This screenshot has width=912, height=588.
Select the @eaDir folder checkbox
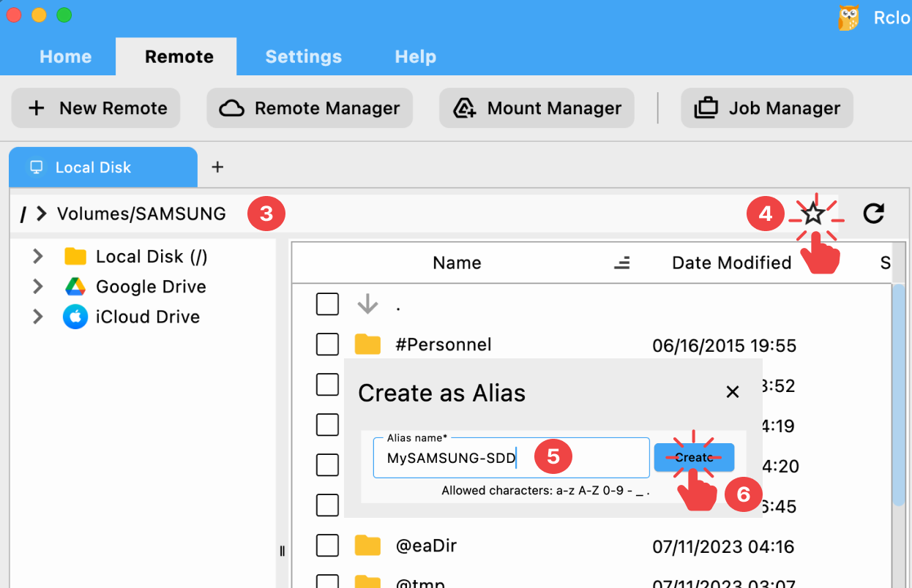(x=327, y=545)
